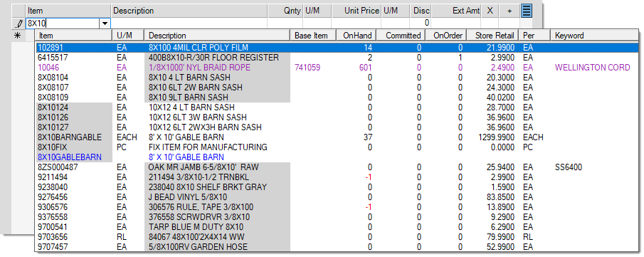Click the asterisk new row marker
This screenshot has width=644, height=257.
[x=17, y=36]
